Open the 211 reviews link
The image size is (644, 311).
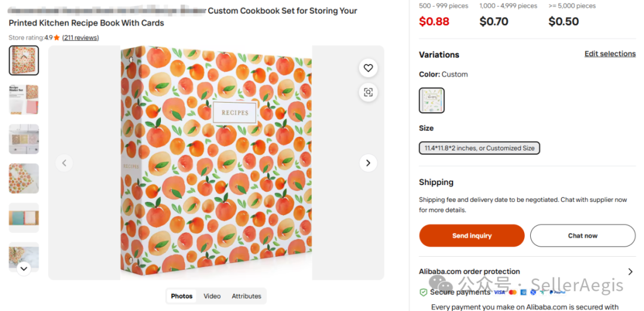coord(80,38)
